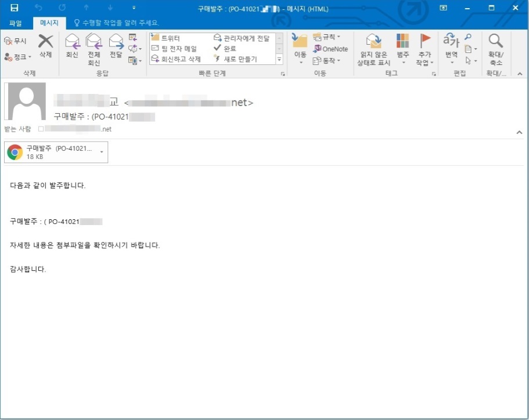529x420 pixels.
Task: Click the 확대/축소 (Zoom) magnifier
Action: click(495, 49)
